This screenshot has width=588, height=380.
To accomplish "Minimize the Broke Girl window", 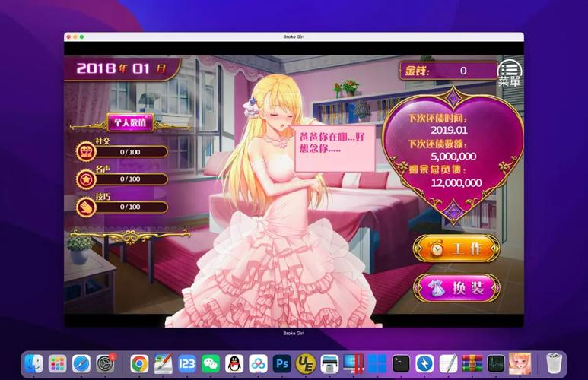I will (75, 36).
